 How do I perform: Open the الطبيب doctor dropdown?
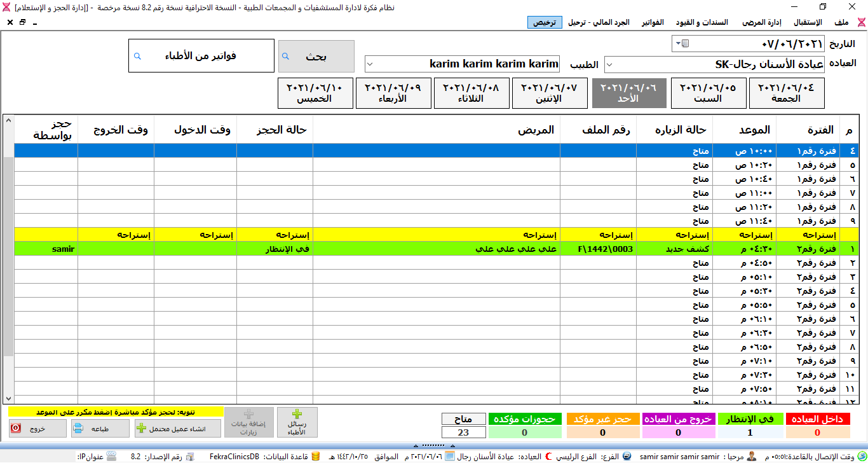(370, 64)
